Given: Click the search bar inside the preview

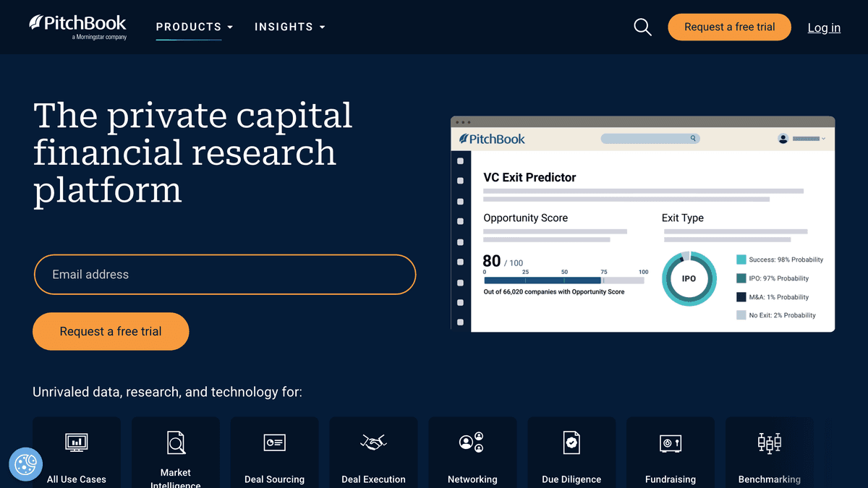Looking at the screenshot, I should pyautogui.click(x=650, y=138).
